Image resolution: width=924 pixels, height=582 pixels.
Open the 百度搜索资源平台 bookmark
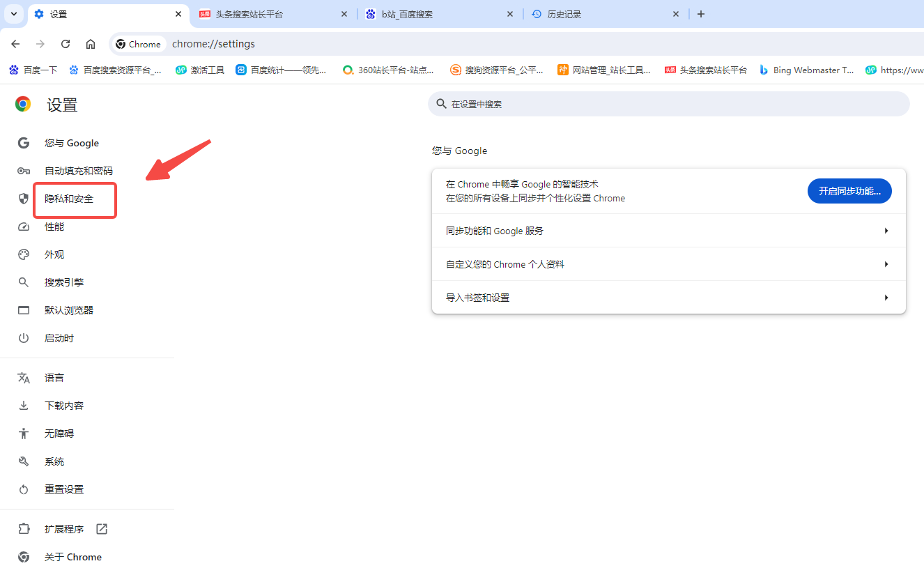115,70
